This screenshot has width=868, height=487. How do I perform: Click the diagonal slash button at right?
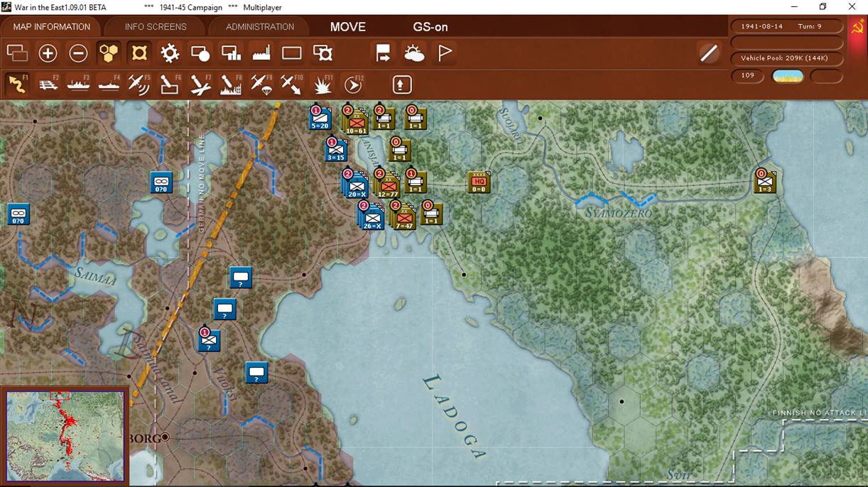[709, 53]
